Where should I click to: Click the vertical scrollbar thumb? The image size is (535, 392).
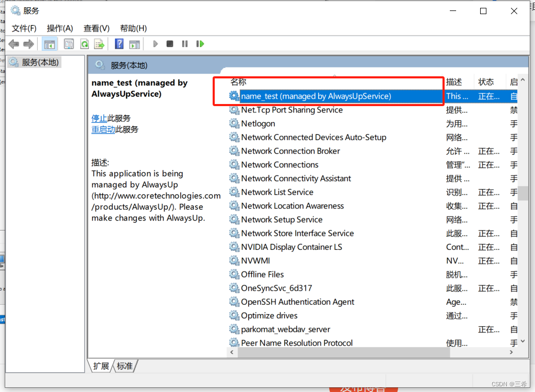click(522, 193)
